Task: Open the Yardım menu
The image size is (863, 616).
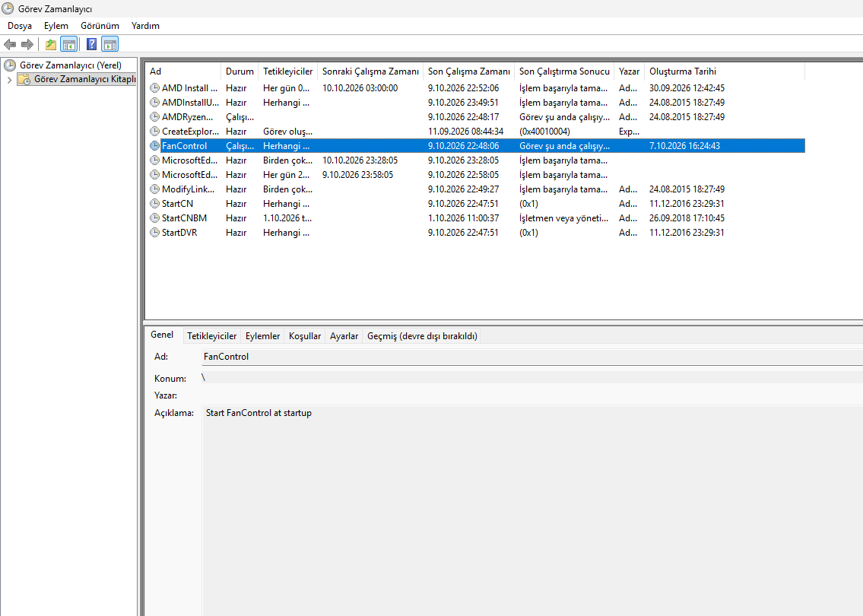Action: click(145, 26)
